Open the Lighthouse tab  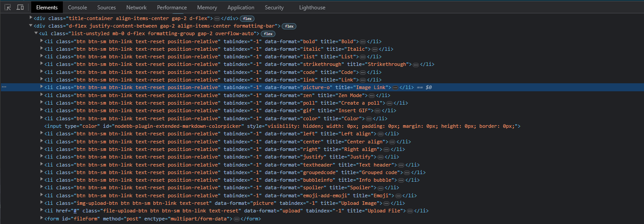pos(312,8)
